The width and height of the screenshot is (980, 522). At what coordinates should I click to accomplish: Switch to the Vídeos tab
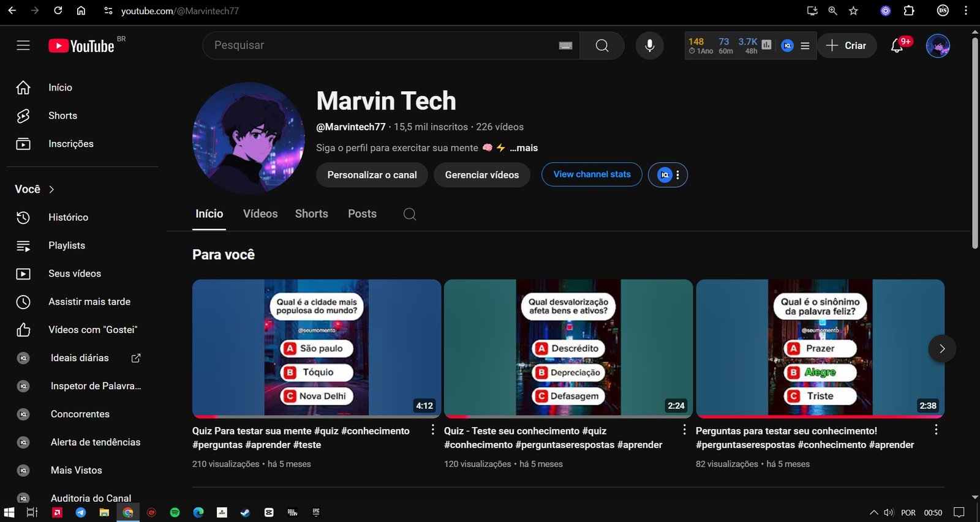click(260, 214)
